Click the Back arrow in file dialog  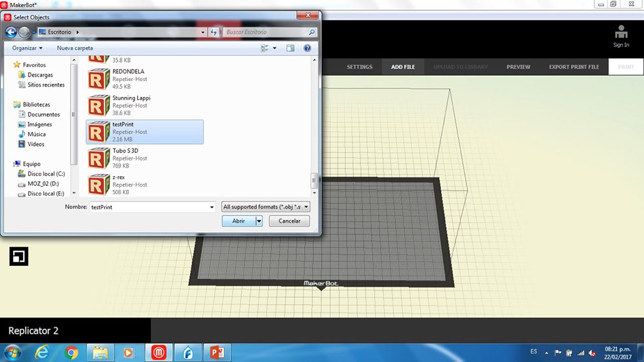pos(11,32)
